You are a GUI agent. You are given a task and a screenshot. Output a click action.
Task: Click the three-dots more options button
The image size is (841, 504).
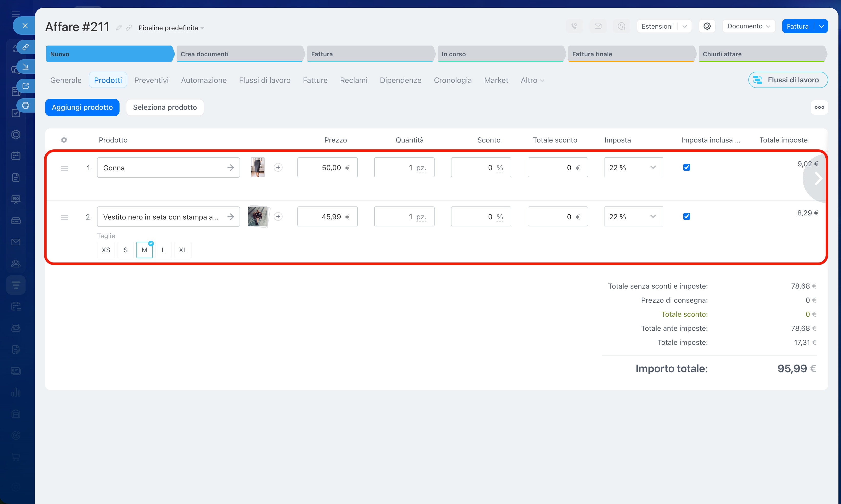point(819,107)
